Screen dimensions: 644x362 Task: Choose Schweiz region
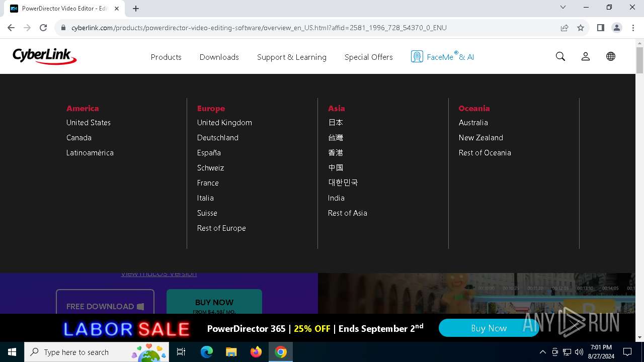210,167
